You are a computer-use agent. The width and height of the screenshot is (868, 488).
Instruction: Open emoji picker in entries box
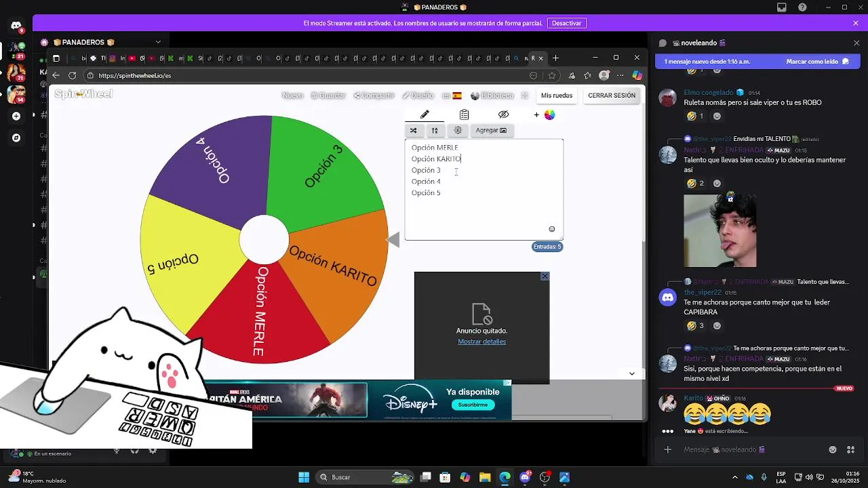click(552, 229)
